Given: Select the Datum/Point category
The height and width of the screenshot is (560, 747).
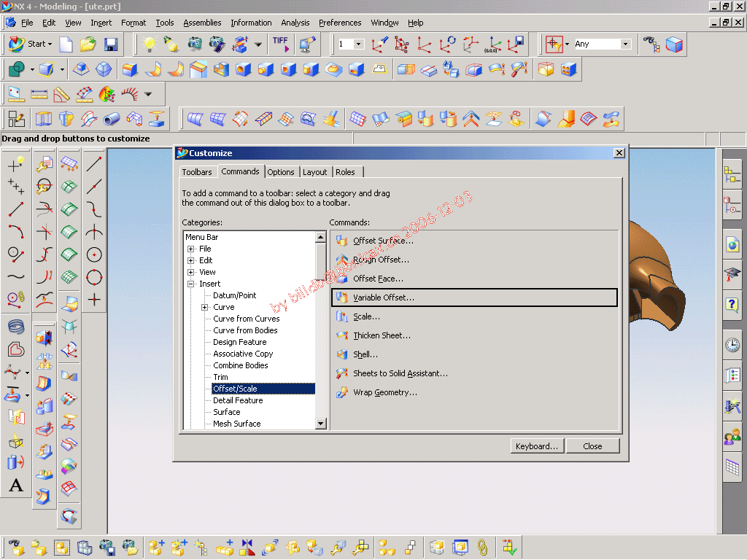Looking at the screenshot, I should 234,296.
